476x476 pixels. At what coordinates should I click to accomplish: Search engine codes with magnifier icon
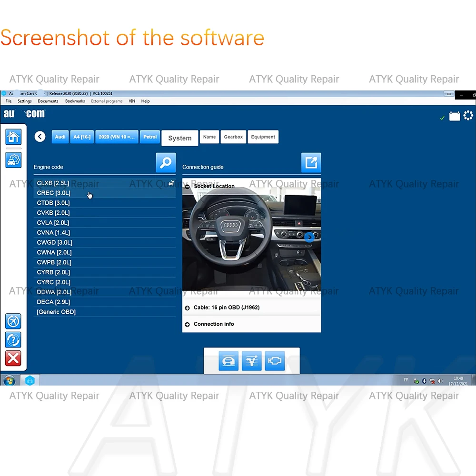pos(166,163)
